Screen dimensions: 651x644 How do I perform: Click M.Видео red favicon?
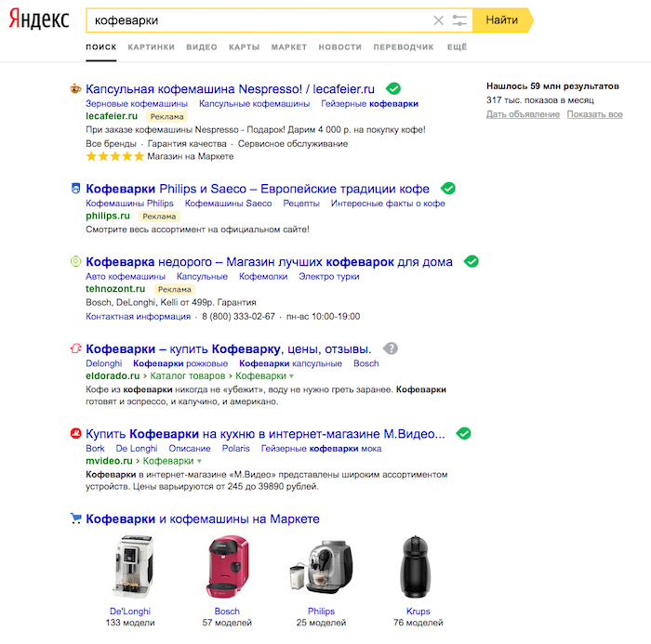pos(75,434)
